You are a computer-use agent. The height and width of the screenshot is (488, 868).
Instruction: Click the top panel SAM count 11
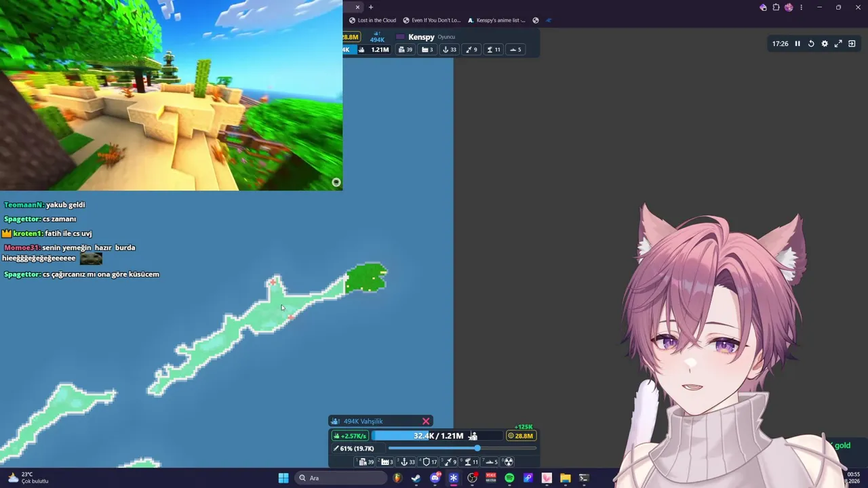[x=493, y=49]
